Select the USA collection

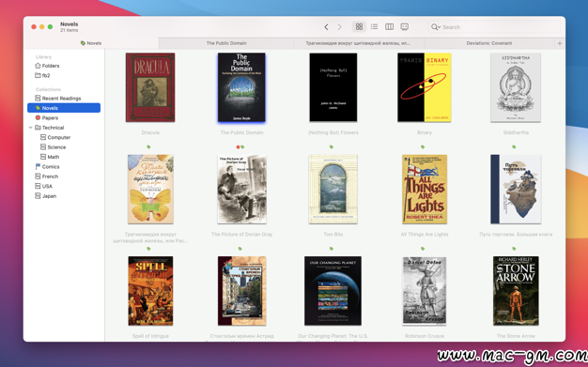[x=43, y=186]
